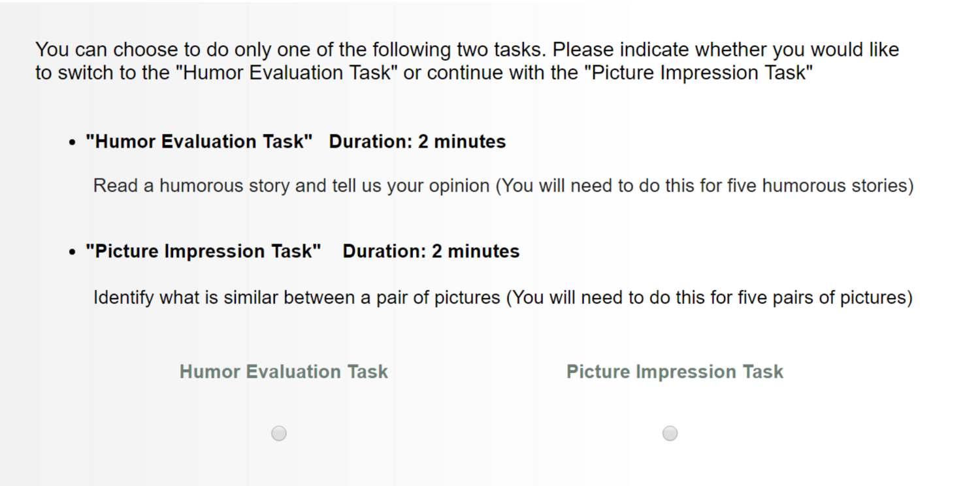Click the bullet dot before Humor Evaluation Task
Screen dimensions: 980x486
click(73, 143)
